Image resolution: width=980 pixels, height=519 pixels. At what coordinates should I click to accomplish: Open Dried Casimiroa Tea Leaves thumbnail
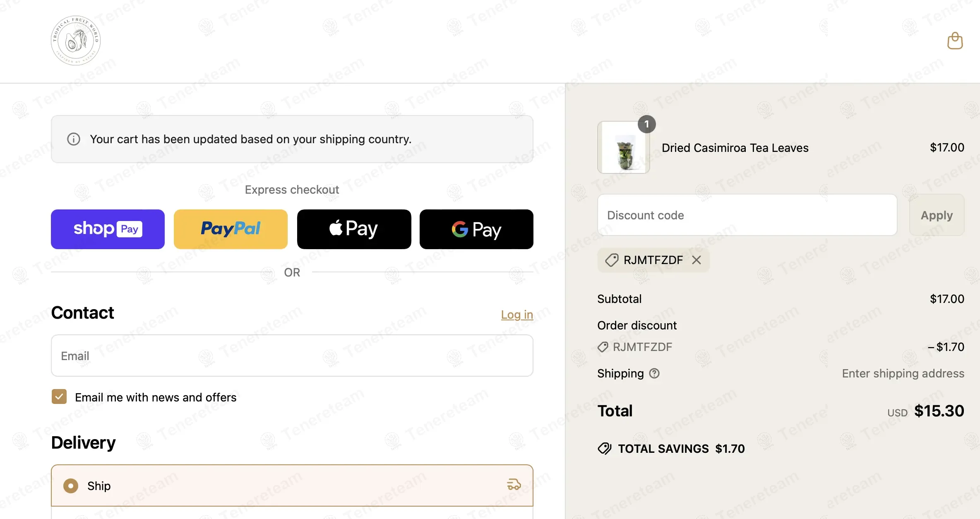click(x=623, y=147)
